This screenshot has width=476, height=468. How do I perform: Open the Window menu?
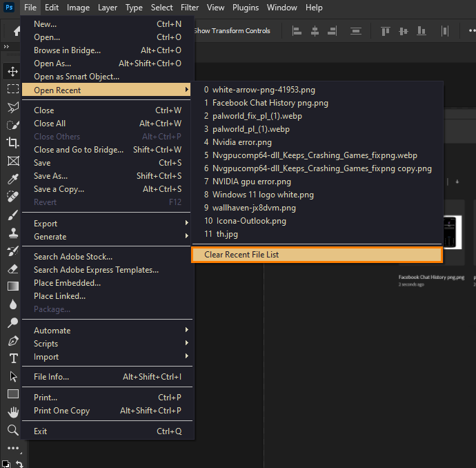point(281,8)
